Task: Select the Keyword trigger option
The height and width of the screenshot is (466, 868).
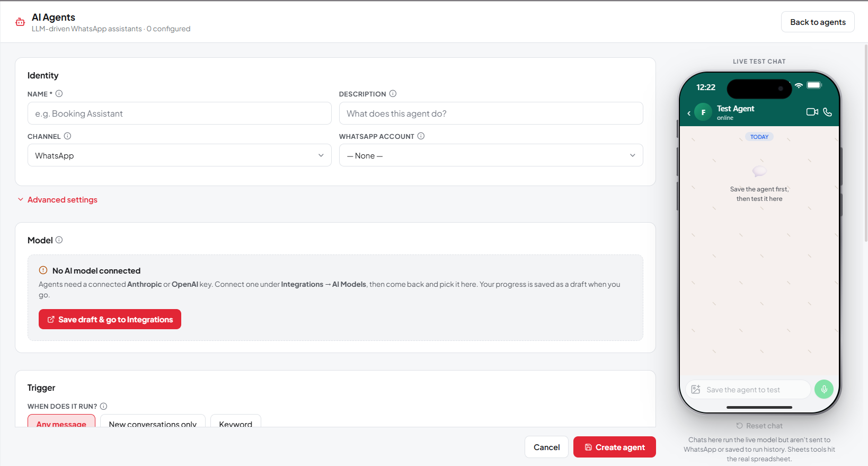Action: [236, 421]
